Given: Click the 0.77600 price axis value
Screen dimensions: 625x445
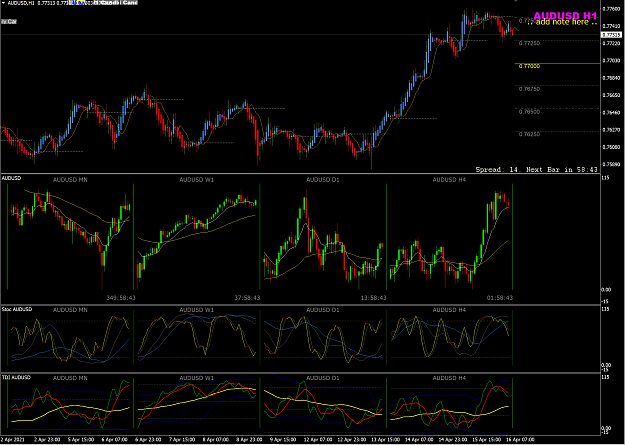Looking at the screenshot, I should [x=611, y=8].
